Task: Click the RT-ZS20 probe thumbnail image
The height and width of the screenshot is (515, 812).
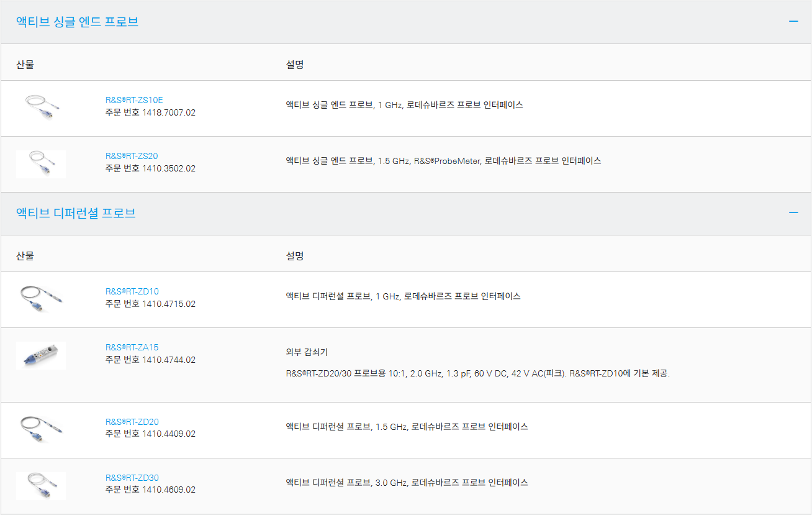Action: (x=41, y=163)
